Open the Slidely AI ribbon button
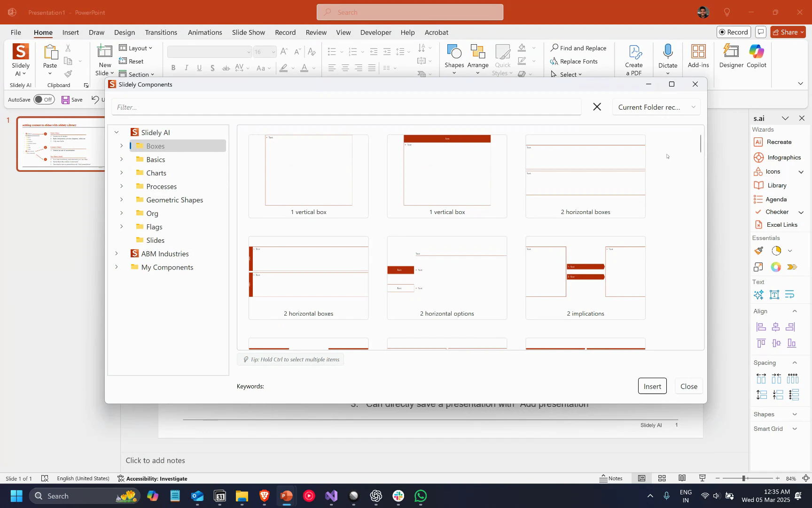The width and height of the screenshot is (812, 508). tap(20, 60)
